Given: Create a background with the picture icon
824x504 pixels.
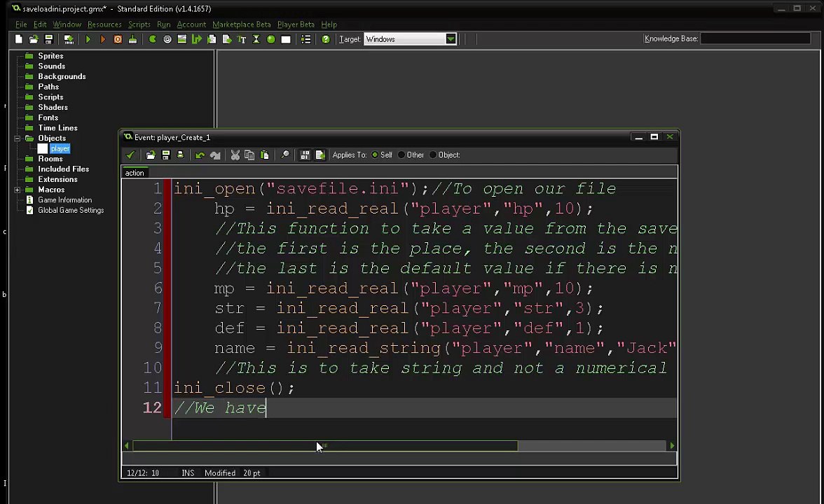Looking at the screenshot, I should (182, 39).
